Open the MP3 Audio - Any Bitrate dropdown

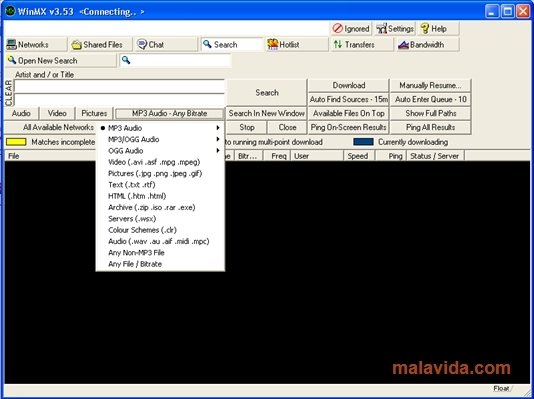169,113
